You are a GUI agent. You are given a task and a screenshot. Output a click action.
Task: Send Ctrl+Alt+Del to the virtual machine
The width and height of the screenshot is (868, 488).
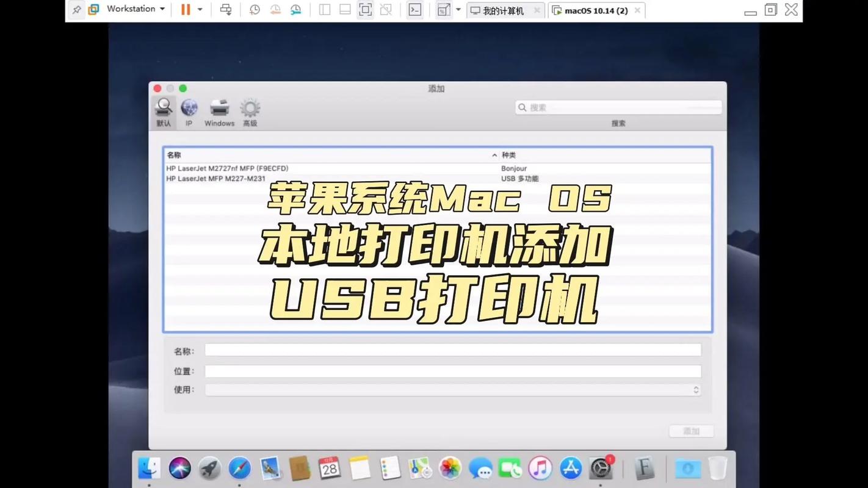[225, 10]
